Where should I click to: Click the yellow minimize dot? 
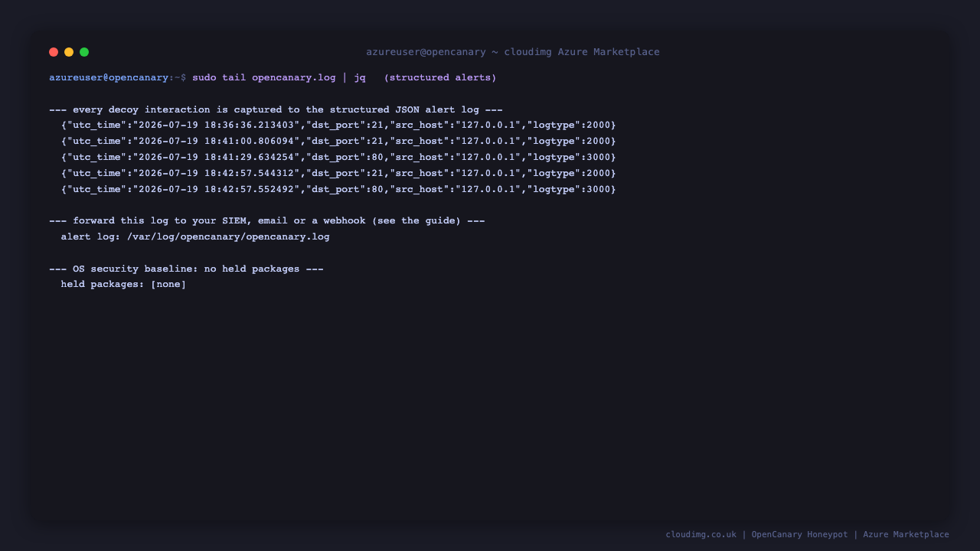(69, 52)
